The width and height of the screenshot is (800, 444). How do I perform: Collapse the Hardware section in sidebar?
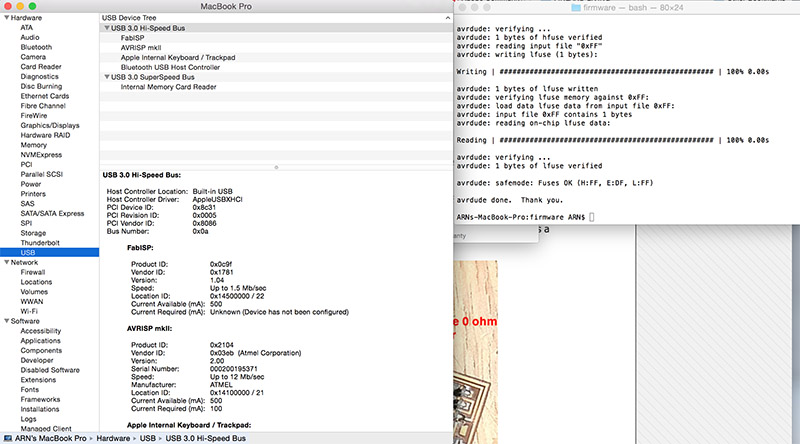click(7, 18)
